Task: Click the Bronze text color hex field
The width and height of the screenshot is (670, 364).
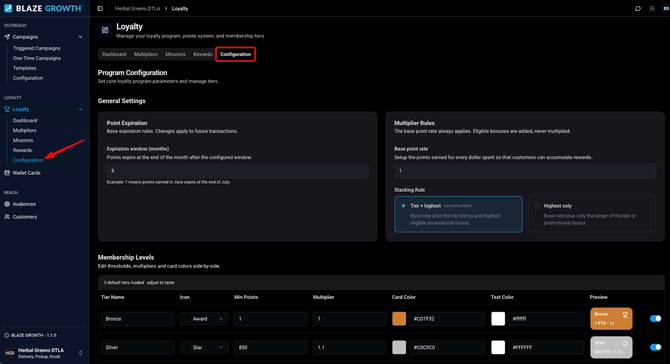Action: 546,319
